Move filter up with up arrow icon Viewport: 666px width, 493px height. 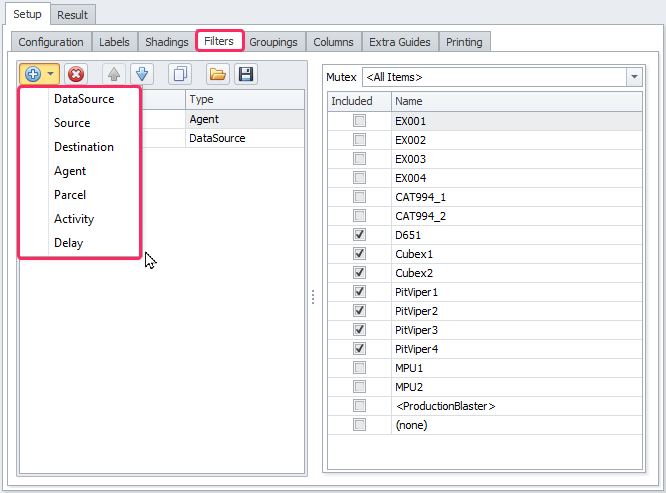point(115,74)
